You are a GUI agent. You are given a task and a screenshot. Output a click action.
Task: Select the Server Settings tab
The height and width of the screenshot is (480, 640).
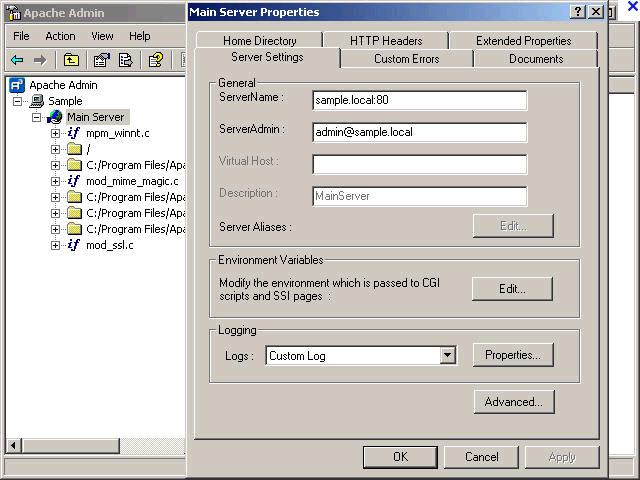click(x=267, y=57)
